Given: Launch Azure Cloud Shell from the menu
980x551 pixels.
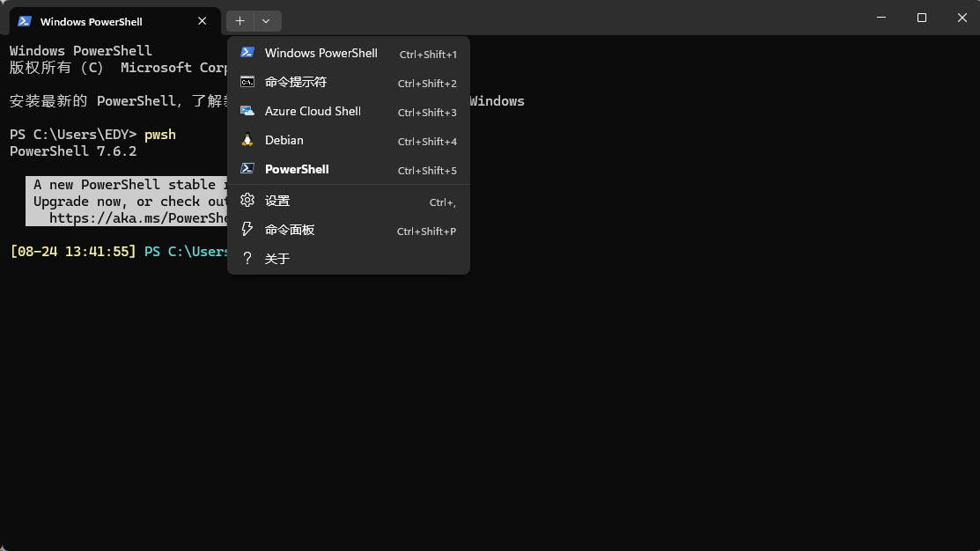Looking at the screenshot, I should click(349, 111).
